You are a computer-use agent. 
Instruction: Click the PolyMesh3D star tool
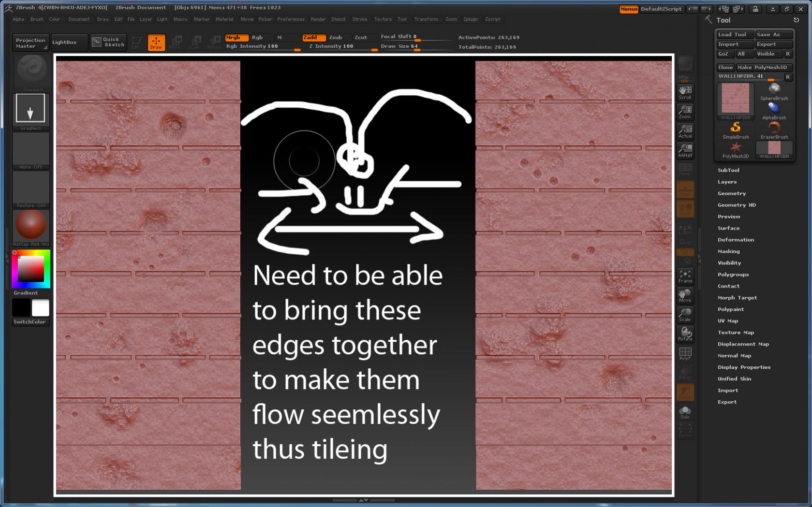735,148
